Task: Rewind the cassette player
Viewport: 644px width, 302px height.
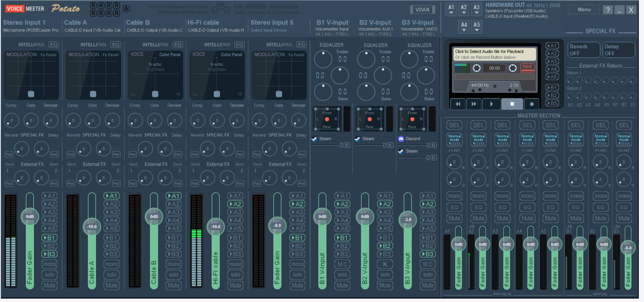Action: 458,104
